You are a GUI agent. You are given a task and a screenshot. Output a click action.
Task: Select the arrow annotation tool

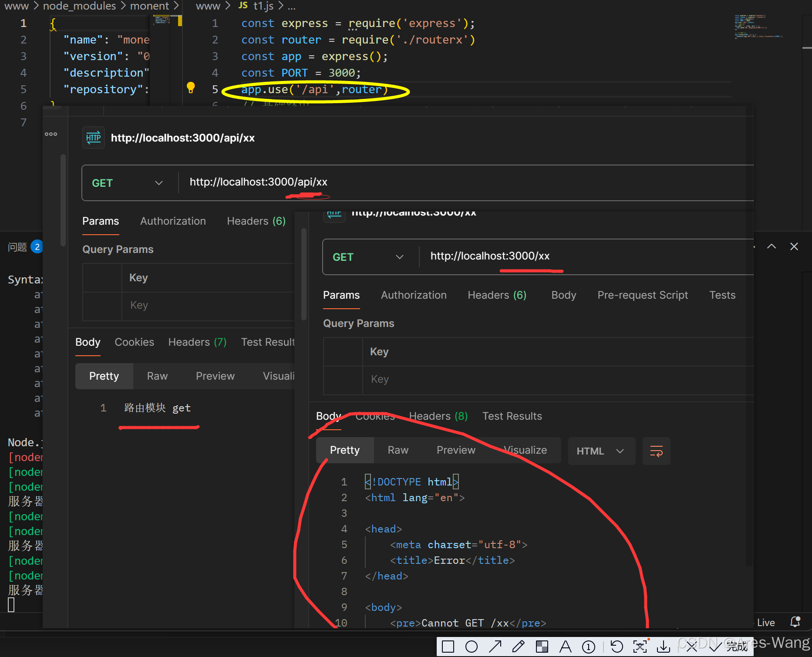pyautogui.click(x=495, y=647)
